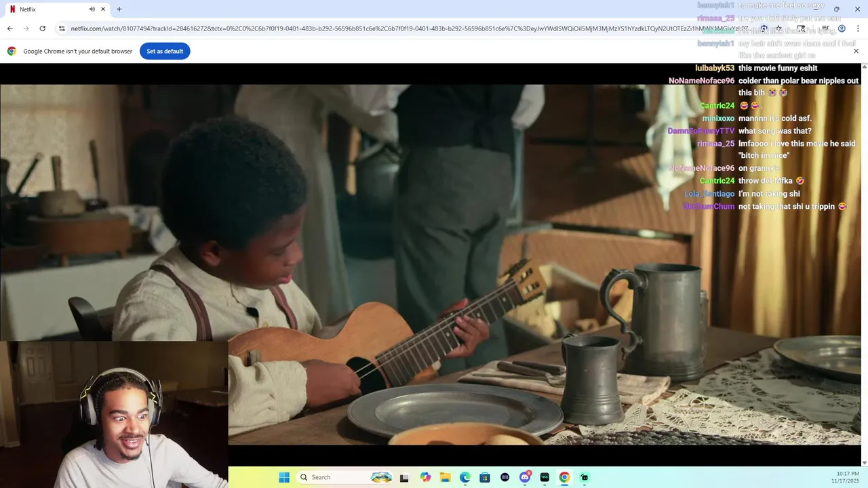Click the first NoNameNoface96 chat name
The height and width of the screenshot is (488, 868).
pyautogui.click(x=701, y=81)
